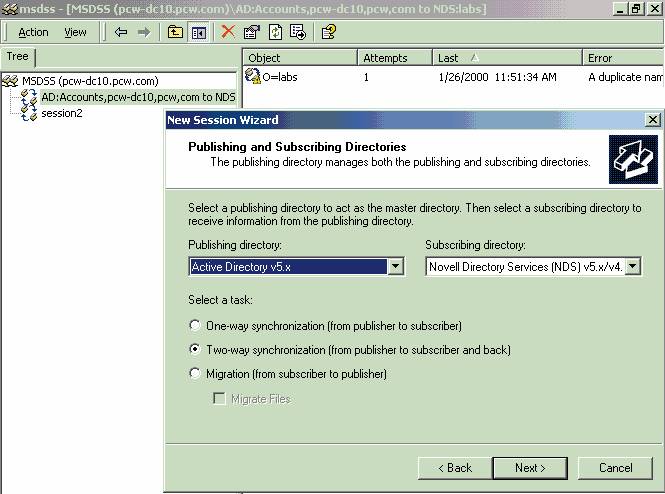Click the red Delete X toolbar icon
Screen dimensions: 665x494
coord(228,32)
